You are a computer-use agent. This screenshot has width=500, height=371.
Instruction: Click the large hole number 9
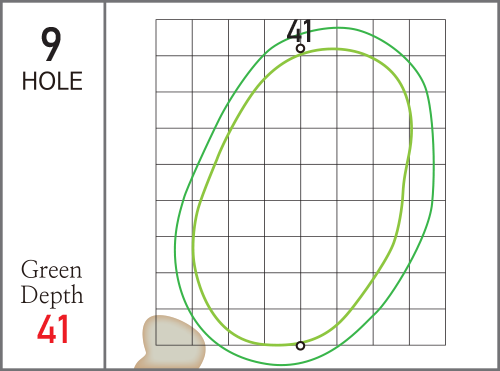click(x=51, y=44)
